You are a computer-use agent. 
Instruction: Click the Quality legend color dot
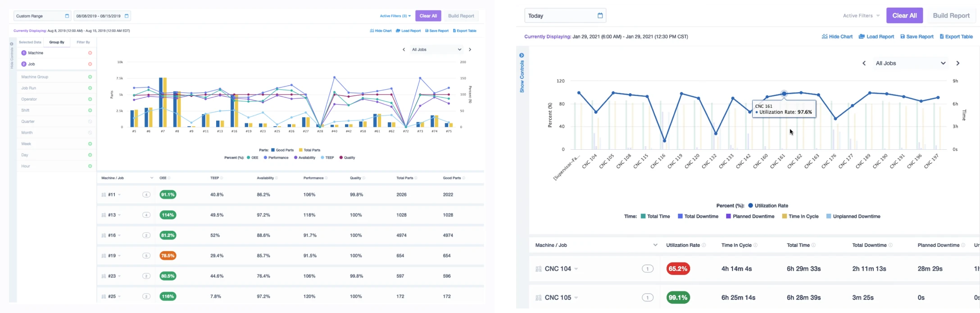click(x=341, y=158)
